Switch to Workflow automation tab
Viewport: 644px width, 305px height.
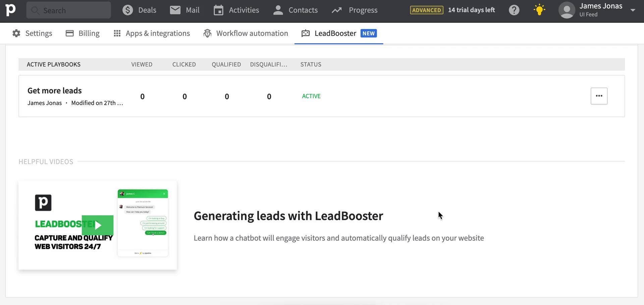coord(246,33)
